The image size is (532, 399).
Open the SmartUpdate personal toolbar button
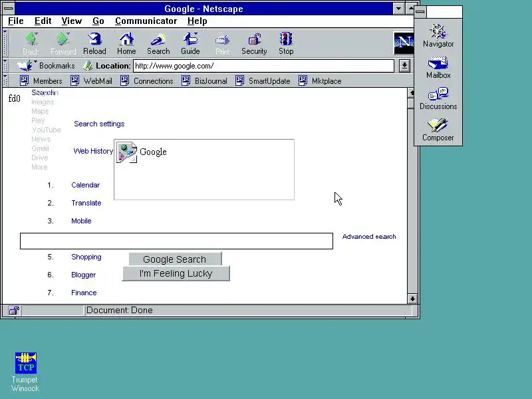263,80
